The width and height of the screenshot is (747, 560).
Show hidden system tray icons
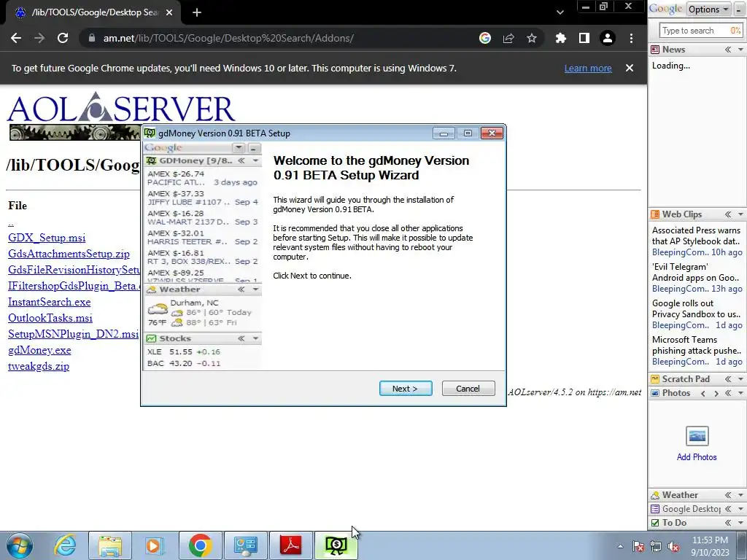tap(620, 547)
